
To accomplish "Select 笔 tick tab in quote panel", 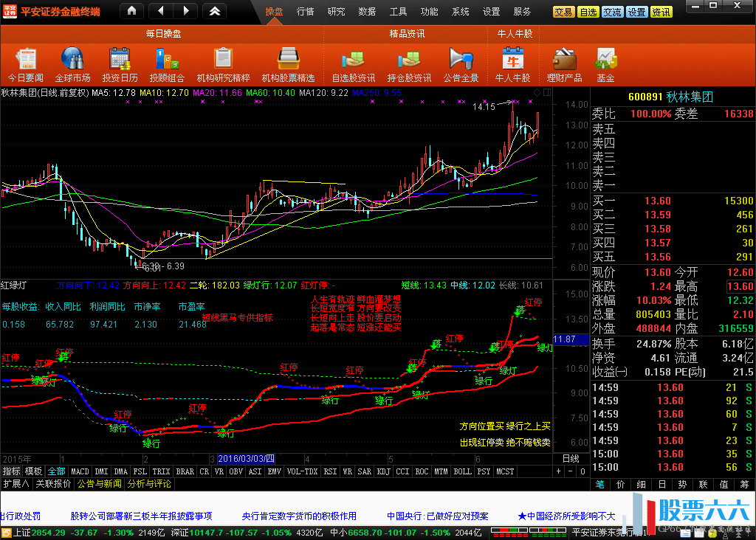I will pyautogui.click(x=599, y=485).
